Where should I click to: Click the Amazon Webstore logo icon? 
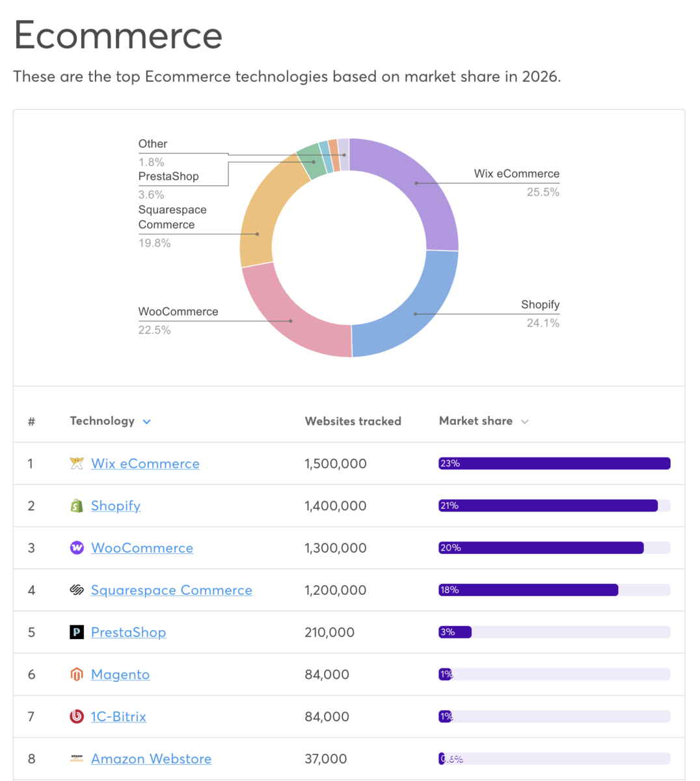[x=77, y=759]
